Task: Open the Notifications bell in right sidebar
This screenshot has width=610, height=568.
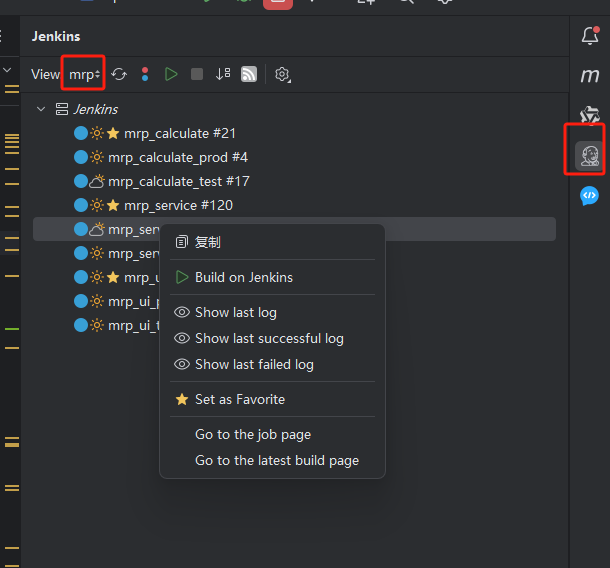Action: [x=590, y=36]
